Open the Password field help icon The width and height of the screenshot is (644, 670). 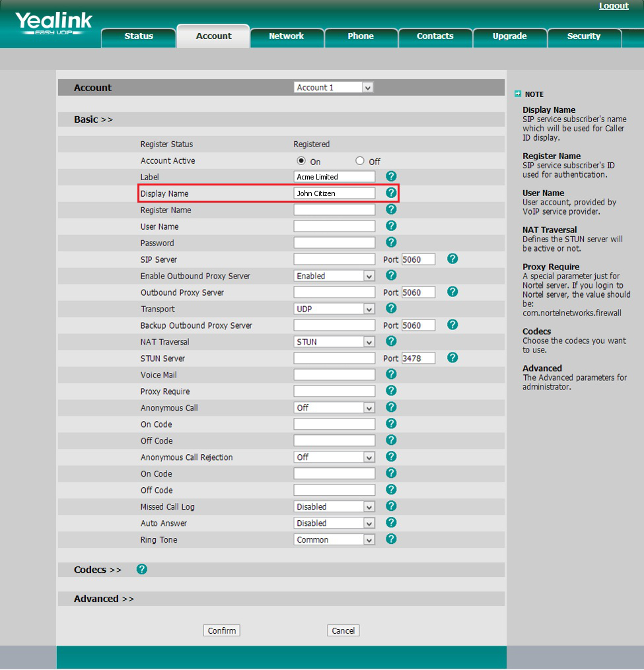(391, 242)
